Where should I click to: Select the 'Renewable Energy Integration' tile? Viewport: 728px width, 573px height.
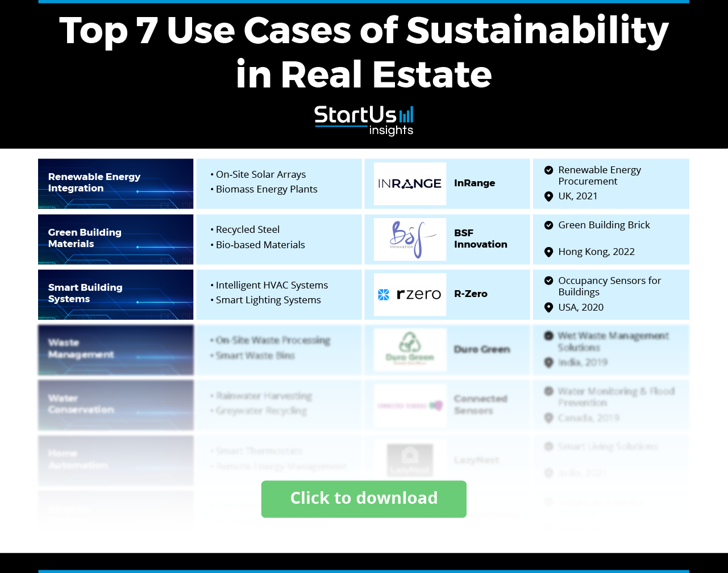click(x=116, y=183)
